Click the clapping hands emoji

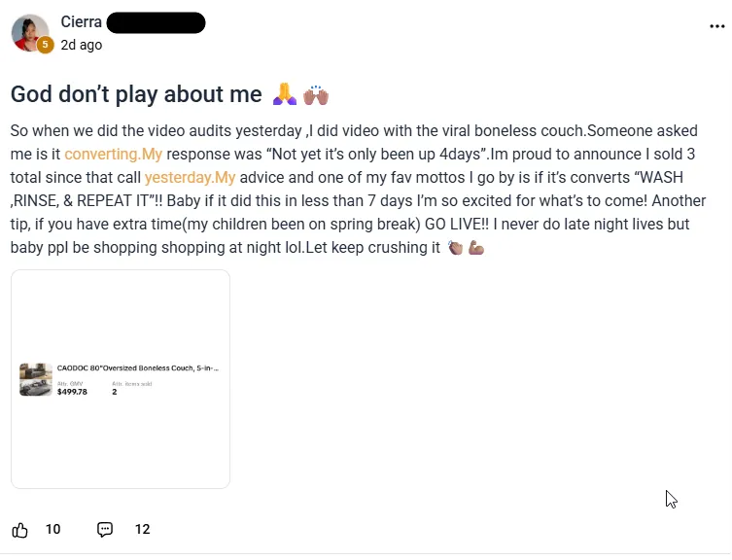(x=455, y=248)
